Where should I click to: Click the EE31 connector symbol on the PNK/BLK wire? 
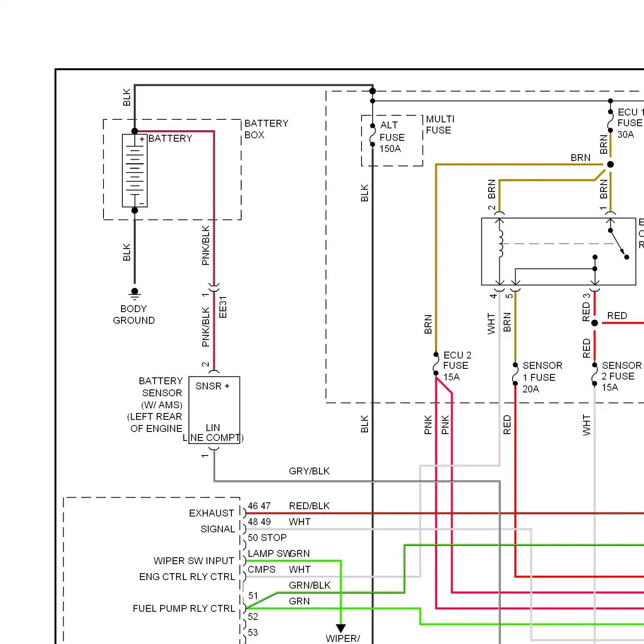point(214,287)
